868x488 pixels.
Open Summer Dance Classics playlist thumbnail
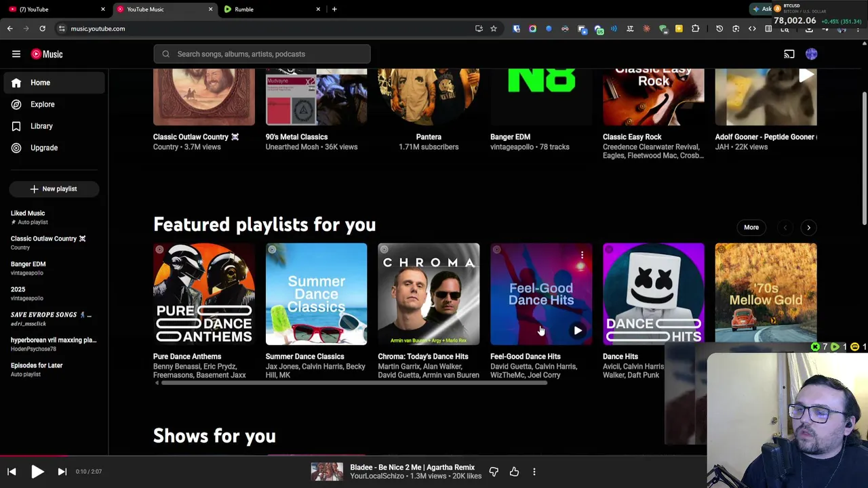316,294
